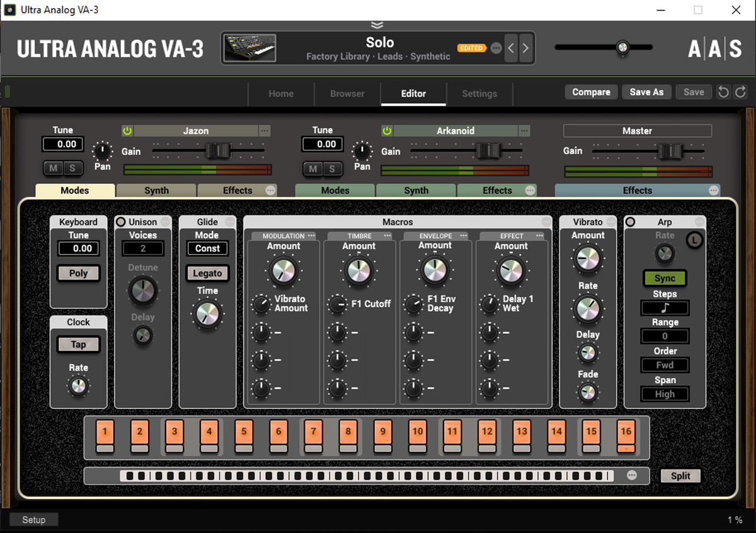Click the undo arrow icon

(x=724, y=92)
